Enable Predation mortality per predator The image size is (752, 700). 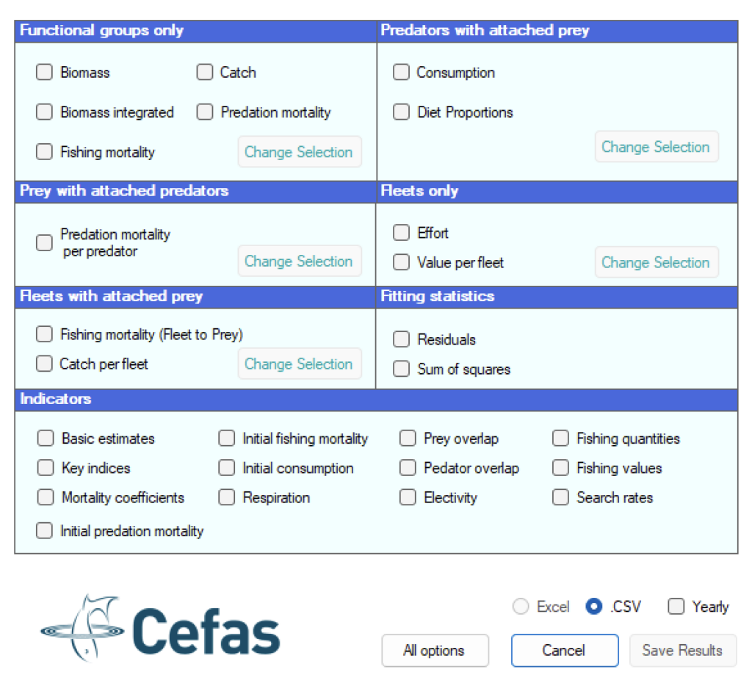44,242
